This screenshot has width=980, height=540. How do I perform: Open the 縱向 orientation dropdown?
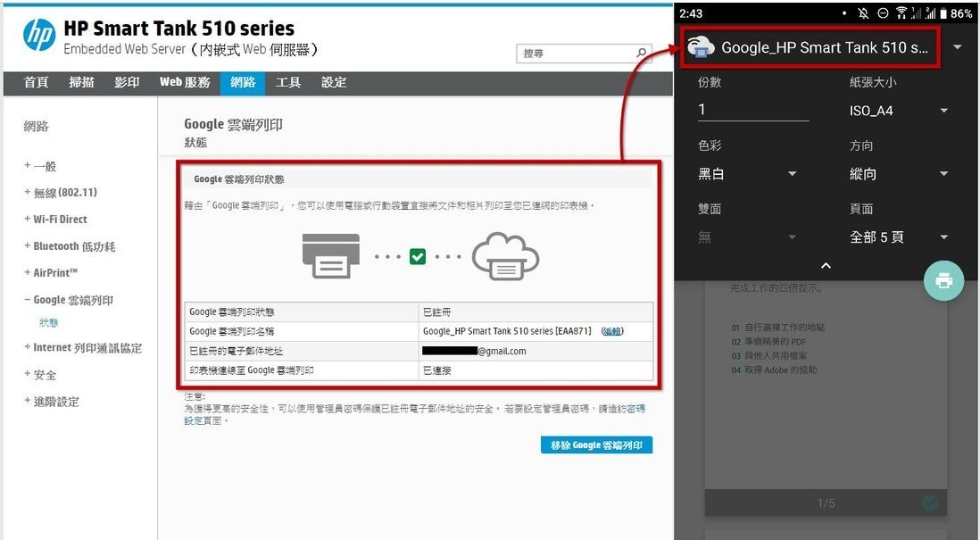coord(943,174)
